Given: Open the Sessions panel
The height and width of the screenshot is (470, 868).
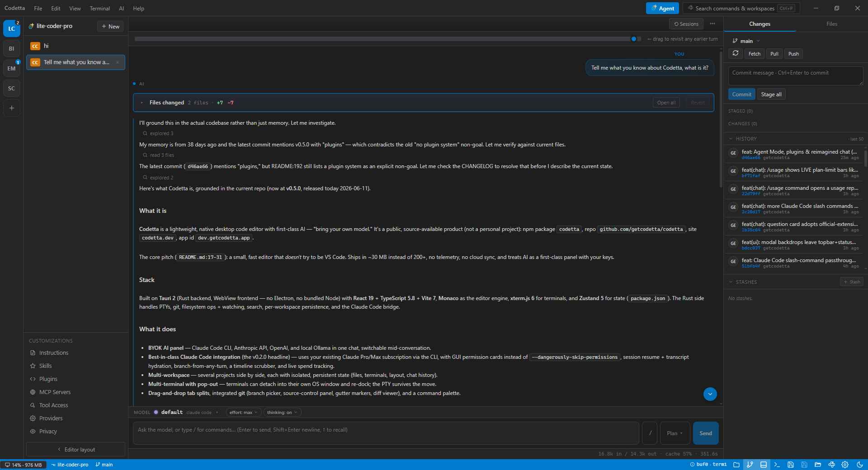Looking at the screenshot, I should click(686, 24).
